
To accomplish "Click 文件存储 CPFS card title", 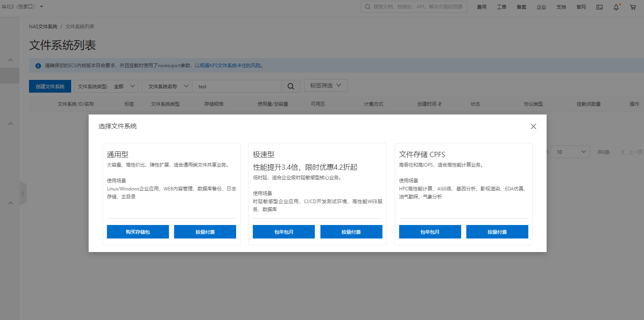I will point(422,155).
